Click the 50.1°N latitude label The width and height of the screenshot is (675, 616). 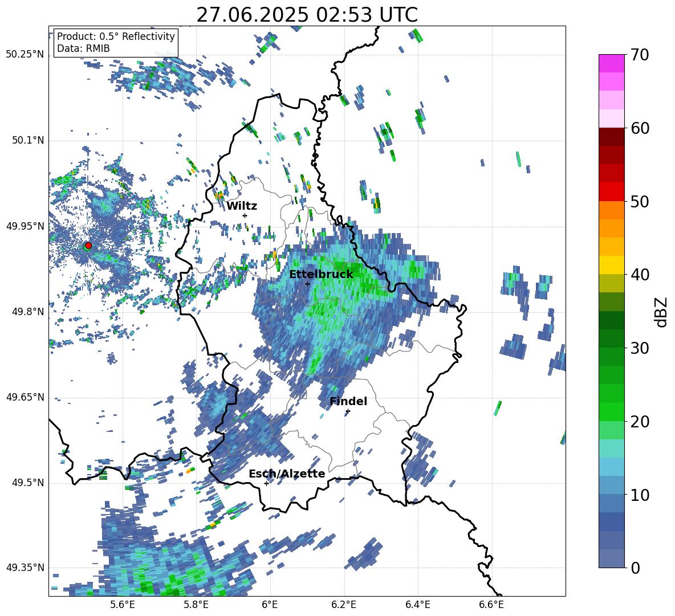click(28, 141)
